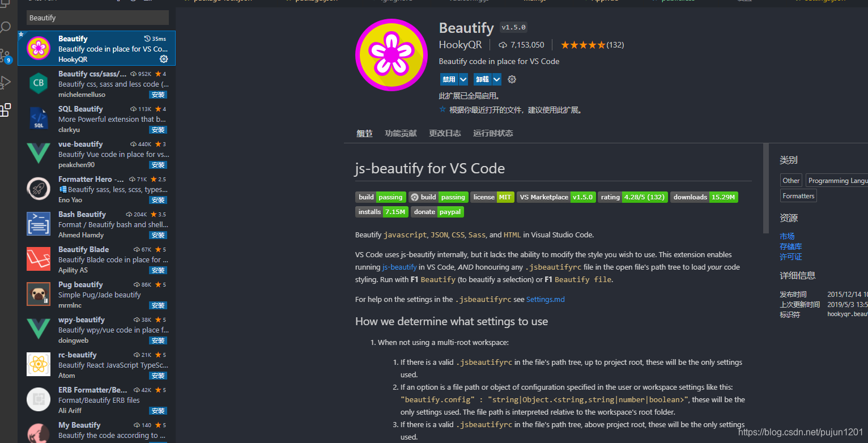The height and width of the screenshot is (443, 868).
Task: Open the dropdown next to the 禁用 button
Action: pyautogui.click(x=465, y=79)
